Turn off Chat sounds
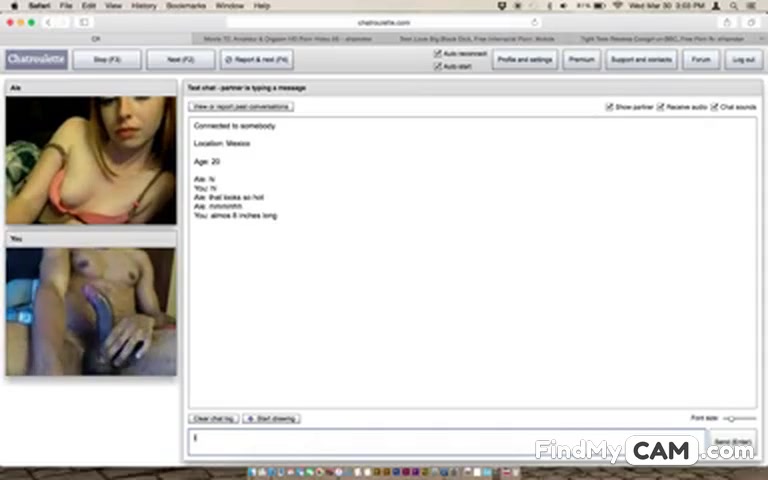Screen dimensions: 768x480 click(x=715, y=107)
